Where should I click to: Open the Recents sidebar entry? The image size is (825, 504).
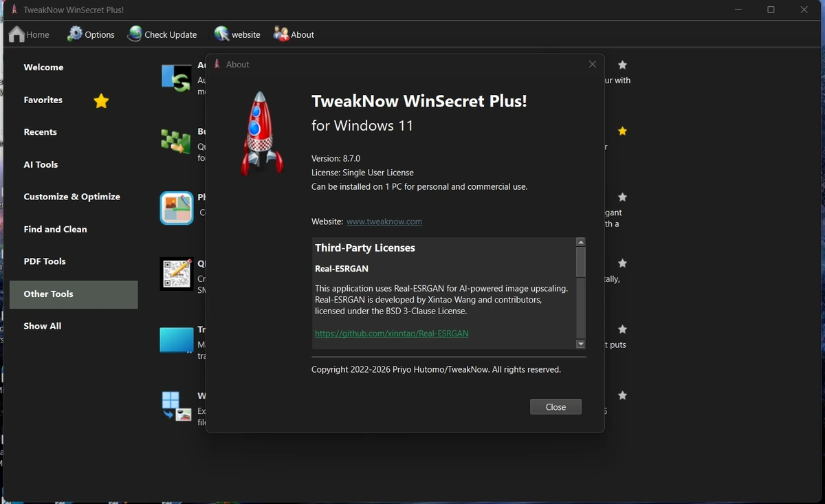(x=40, y=132)
